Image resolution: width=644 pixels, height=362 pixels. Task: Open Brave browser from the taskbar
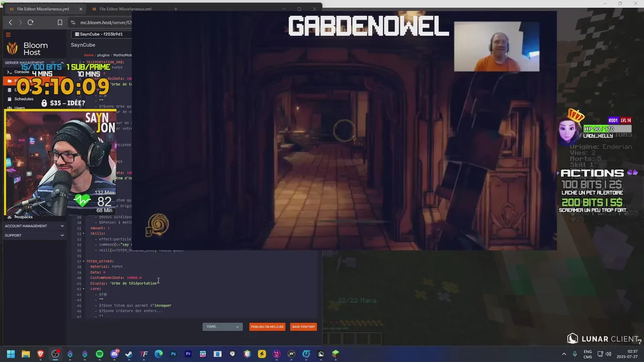(x=40, y=354)
